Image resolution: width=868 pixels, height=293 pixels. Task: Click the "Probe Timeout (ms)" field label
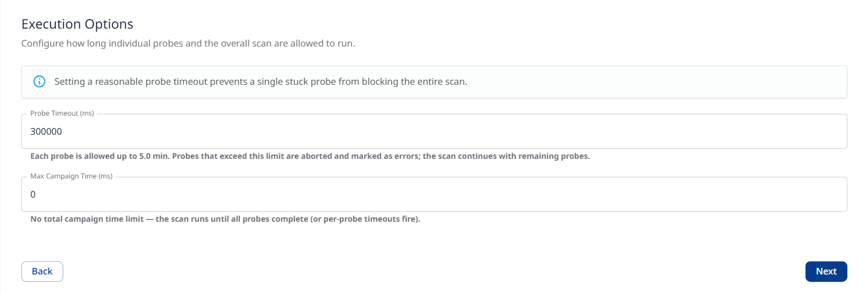point(62,113)
